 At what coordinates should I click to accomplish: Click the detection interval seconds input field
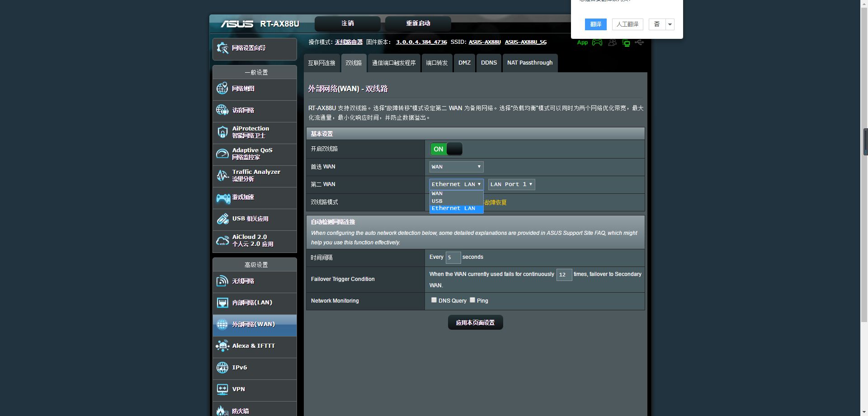click(453, 257)
